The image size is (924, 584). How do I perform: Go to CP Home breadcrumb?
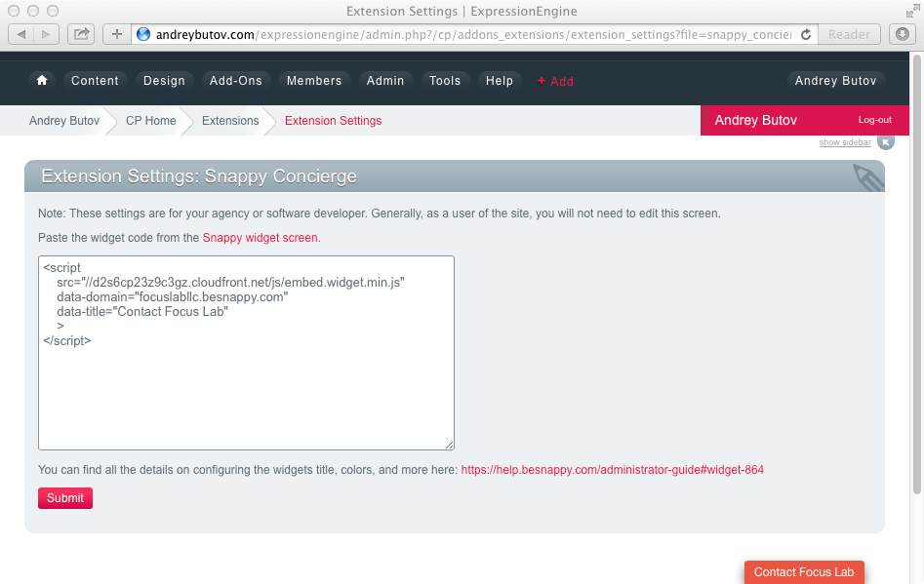[151, 121]
